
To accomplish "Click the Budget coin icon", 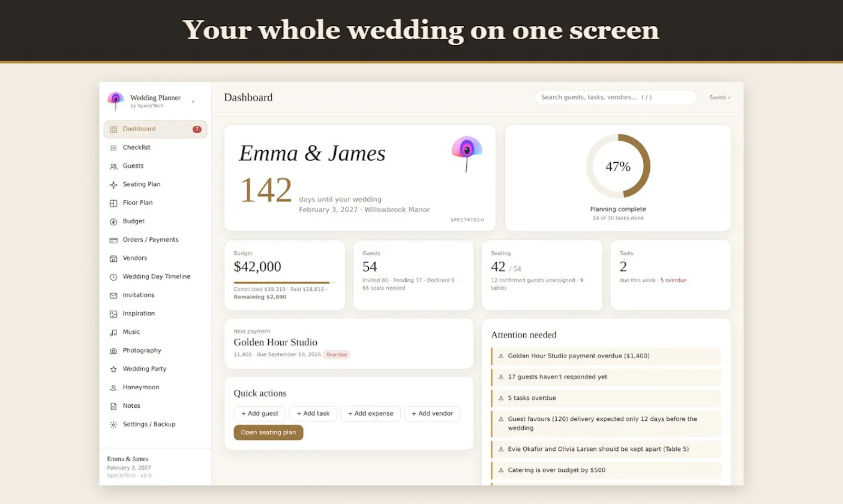I will [113, 222].
